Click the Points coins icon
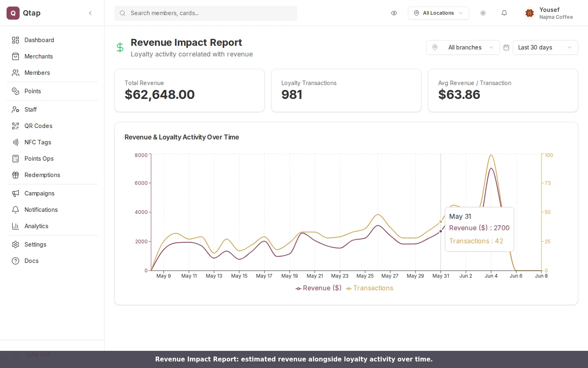This screenshot has width=588, height=368. 16,91
